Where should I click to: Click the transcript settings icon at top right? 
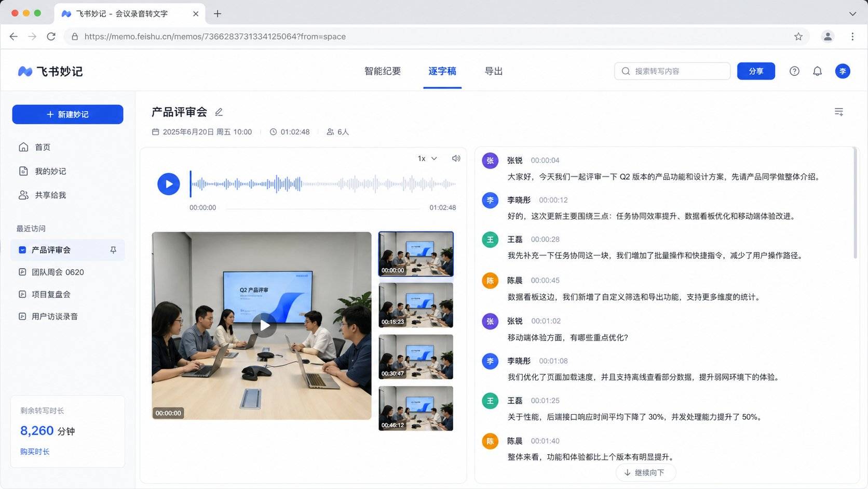[838, 112]
